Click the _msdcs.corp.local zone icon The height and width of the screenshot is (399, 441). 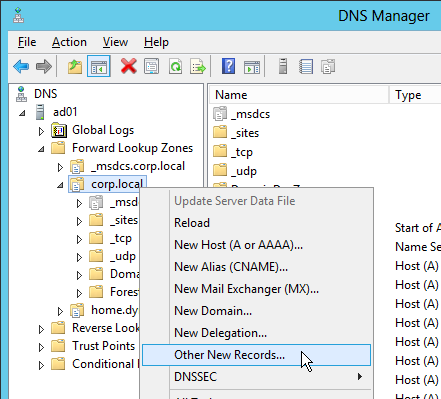click(77, 166)
